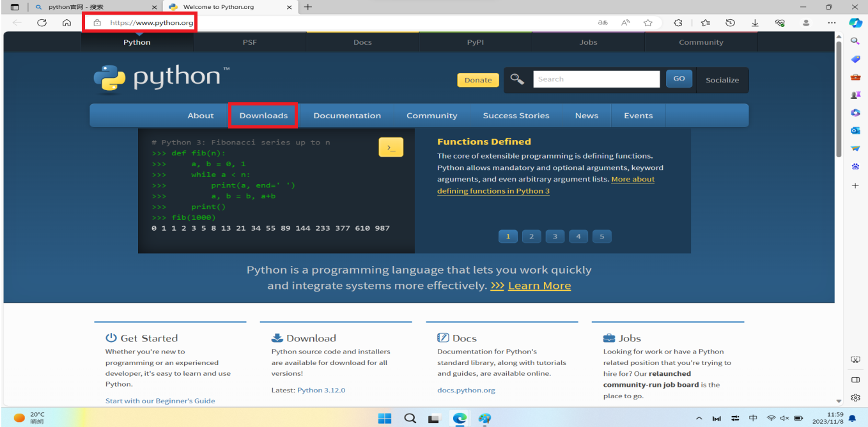
Task: Open Windows Start menu
Action: 385,419
